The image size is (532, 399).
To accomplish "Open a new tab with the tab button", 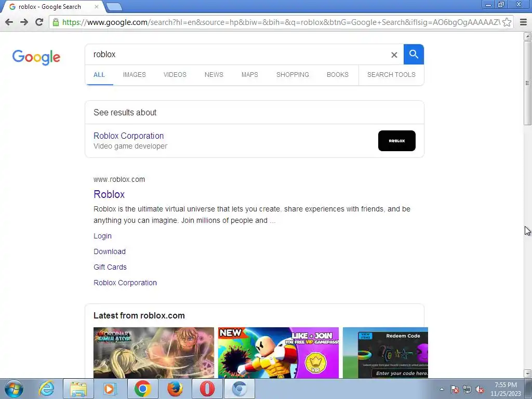I will point(114,7).
